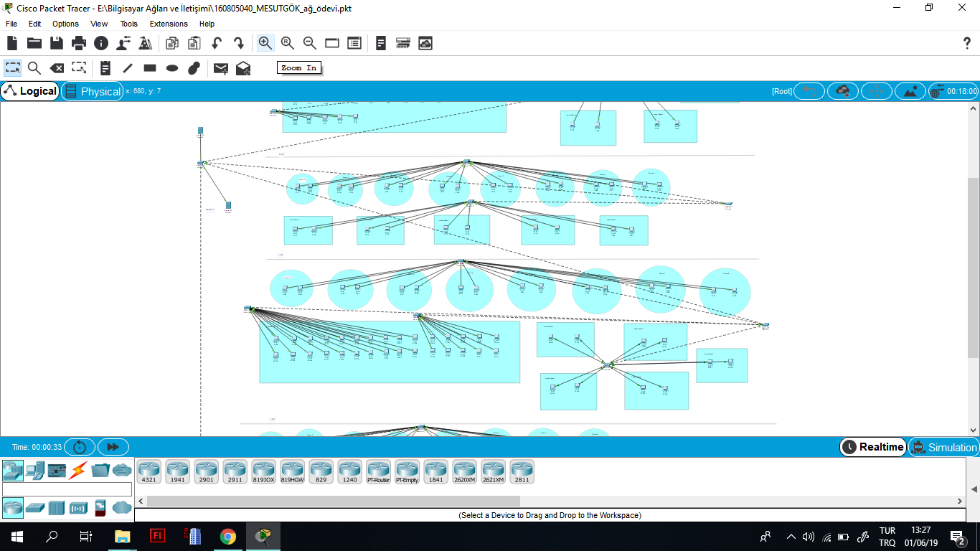Image resolution: width=980 pixels, height=551 pixels.
Task: Choose the Place Note tool
Action: click(105, 68)
